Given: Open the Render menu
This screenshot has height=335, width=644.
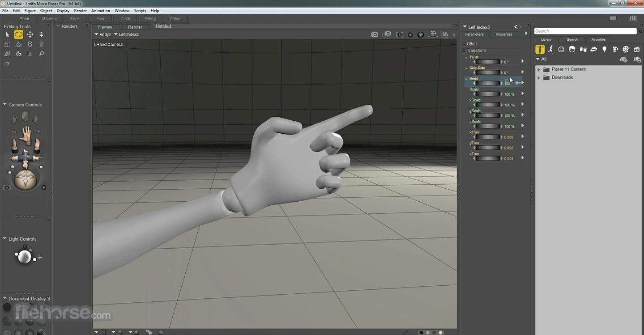Looking at the screenshot, I should 80,11.
